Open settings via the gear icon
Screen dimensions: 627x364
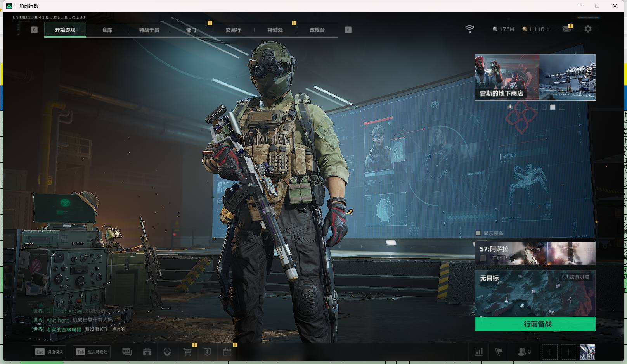tap(588, 29)
